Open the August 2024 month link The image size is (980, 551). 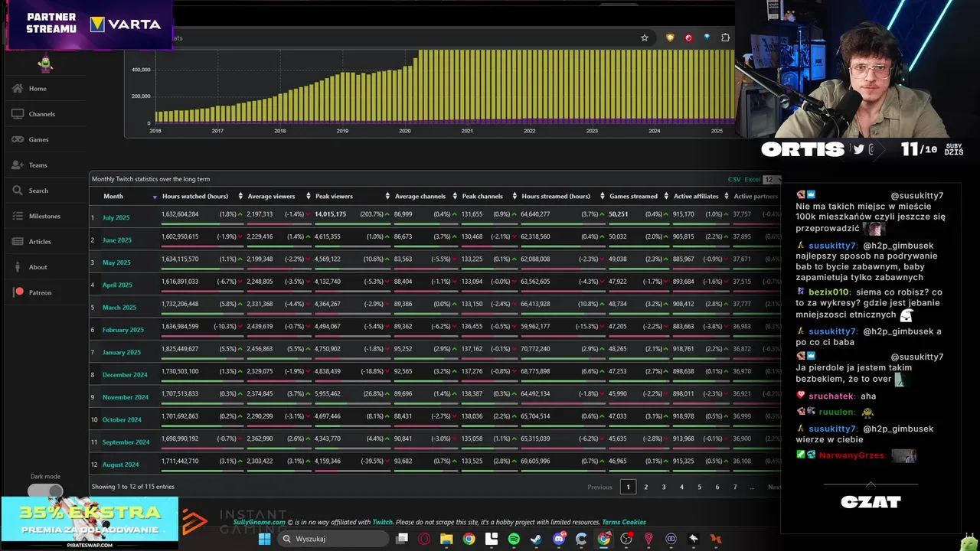coord(121,465)
